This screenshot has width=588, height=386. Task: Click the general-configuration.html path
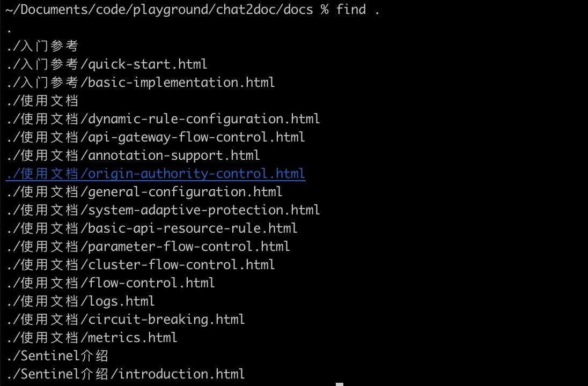[145, 192]
